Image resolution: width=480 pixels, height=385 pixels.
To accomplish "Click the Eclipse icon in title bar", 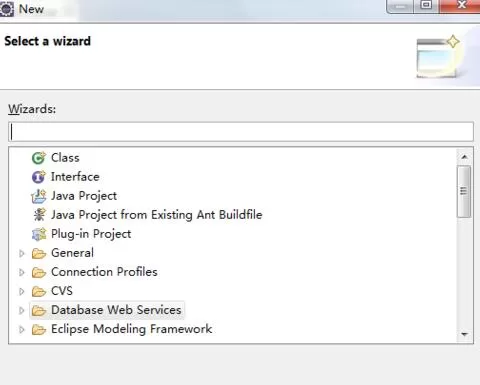I will tap(7, 9).
